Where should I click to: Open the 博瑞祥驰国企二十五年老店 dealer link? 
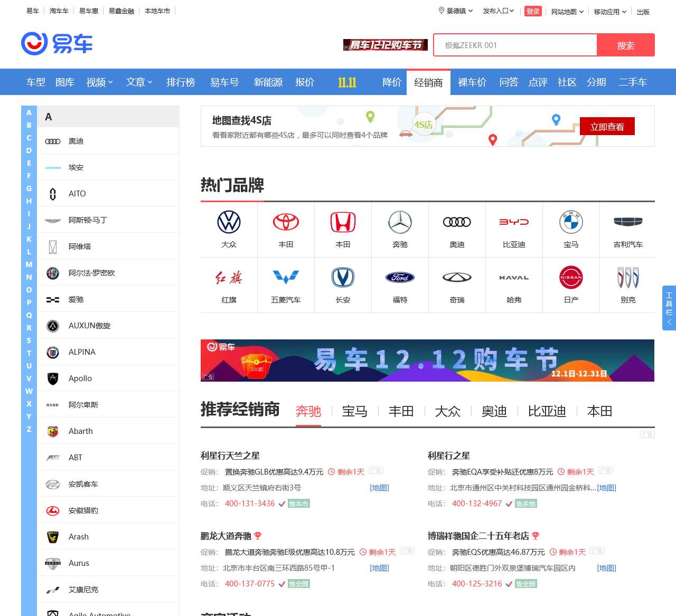[x=478, y=536]
